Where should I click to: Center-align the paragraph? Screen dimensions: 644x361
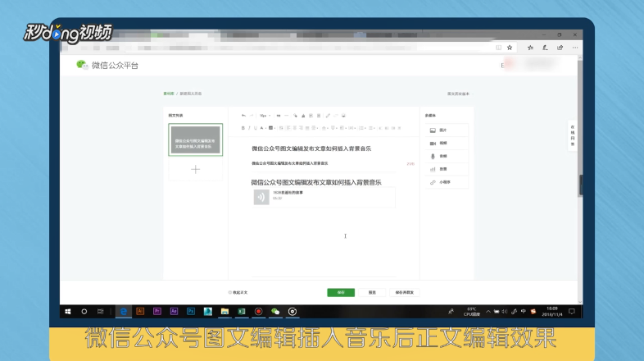[294, 128]
